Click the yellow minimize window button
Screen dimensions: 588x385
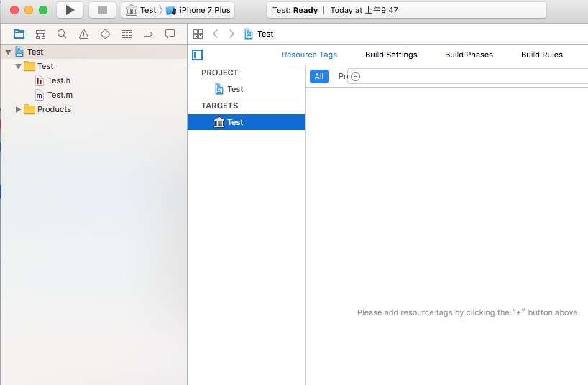[29, 10]
